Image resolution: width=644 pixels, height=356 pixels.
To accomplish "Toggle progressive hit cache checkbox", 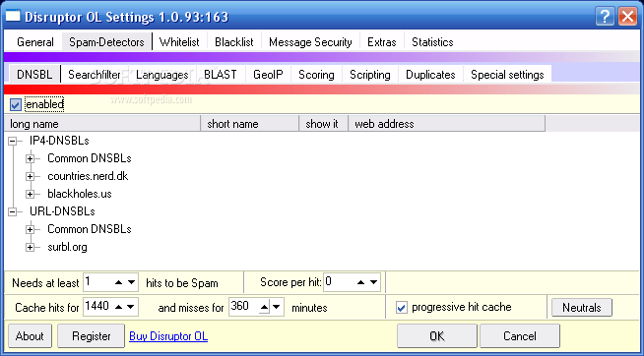I will 401,308.
